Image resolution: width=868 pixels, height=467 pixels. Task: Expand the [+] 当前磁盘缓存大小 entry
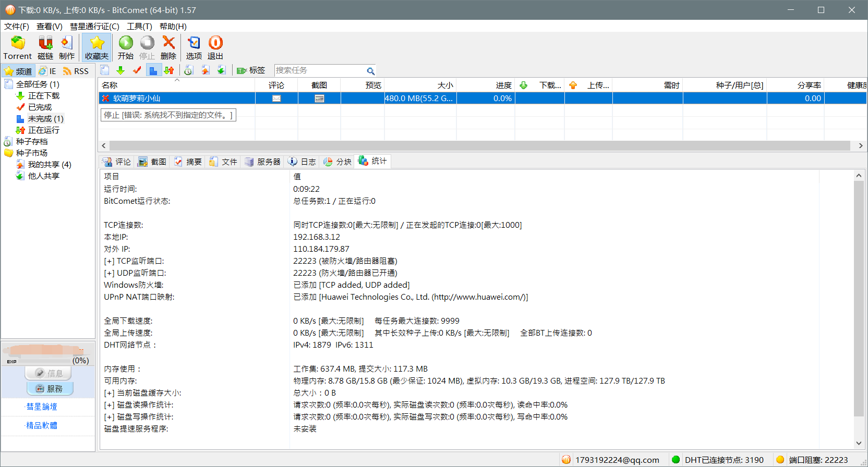click(x=142, y=392)
